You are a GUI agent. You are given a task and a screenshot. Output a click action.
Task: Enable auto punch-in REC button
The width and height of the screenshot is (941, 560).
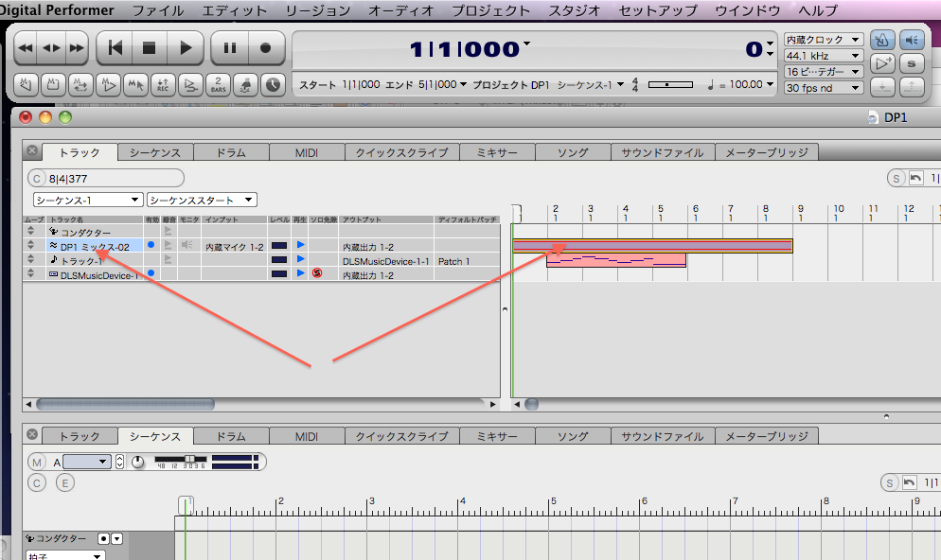point(163,85)
